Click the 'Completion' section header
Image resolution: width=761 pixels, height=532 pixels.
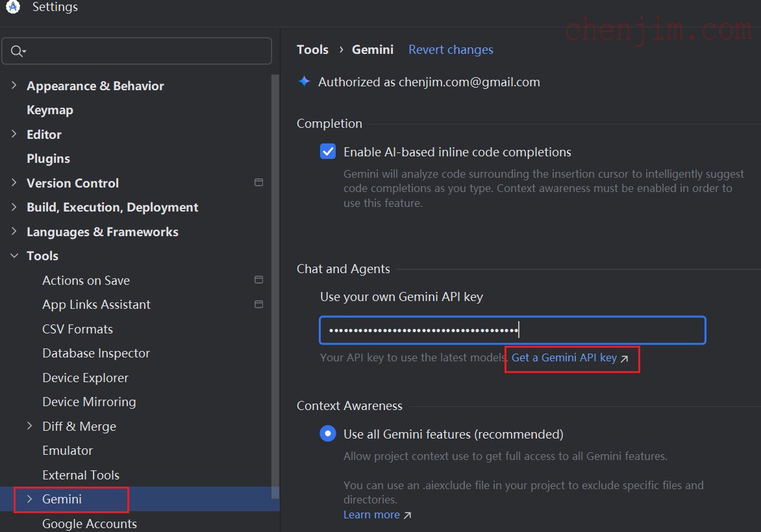tap(329, 124)
